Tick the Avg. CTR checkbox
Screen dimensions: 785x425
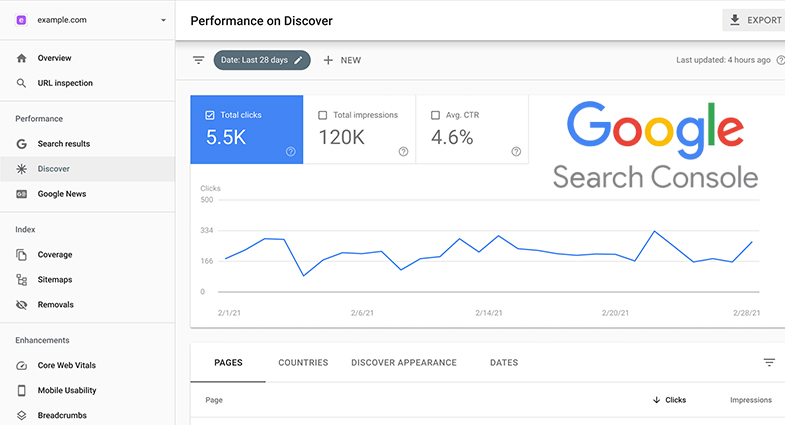coord(435,115)
